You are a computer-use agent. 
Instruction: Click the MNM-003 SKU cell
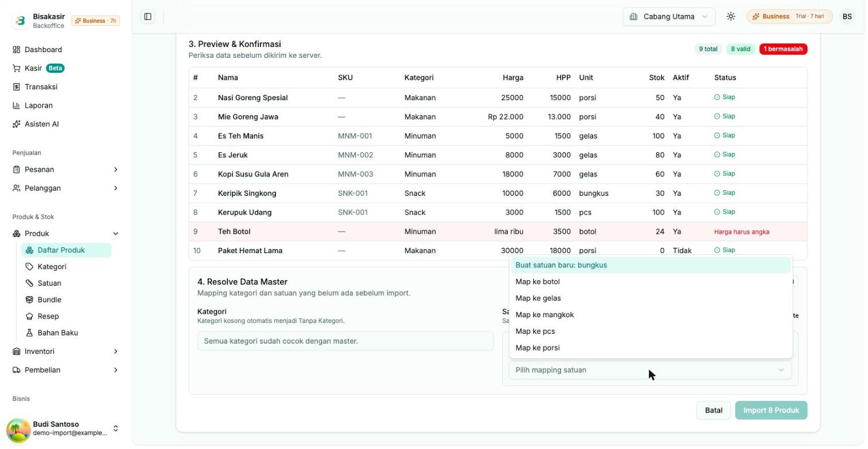pos(356,175)
